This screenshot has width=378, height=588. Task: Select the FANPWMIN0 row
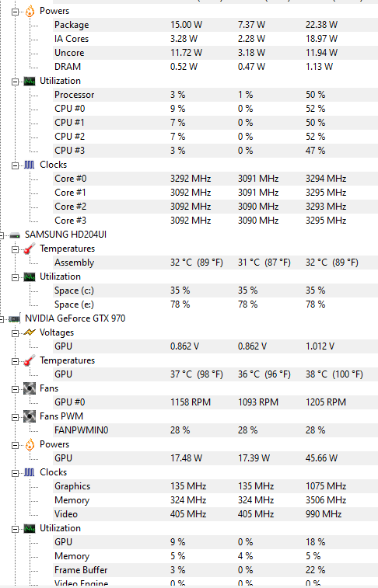click(215, 430)
